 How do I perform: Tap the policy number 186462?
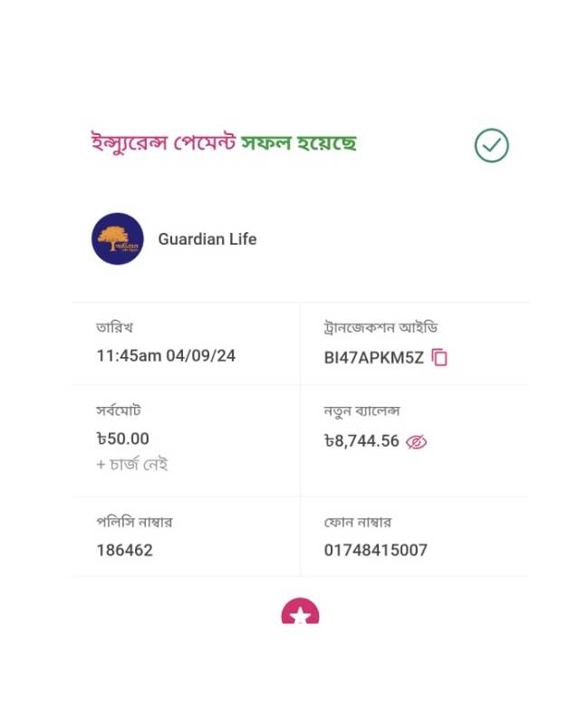click(124, 550)
